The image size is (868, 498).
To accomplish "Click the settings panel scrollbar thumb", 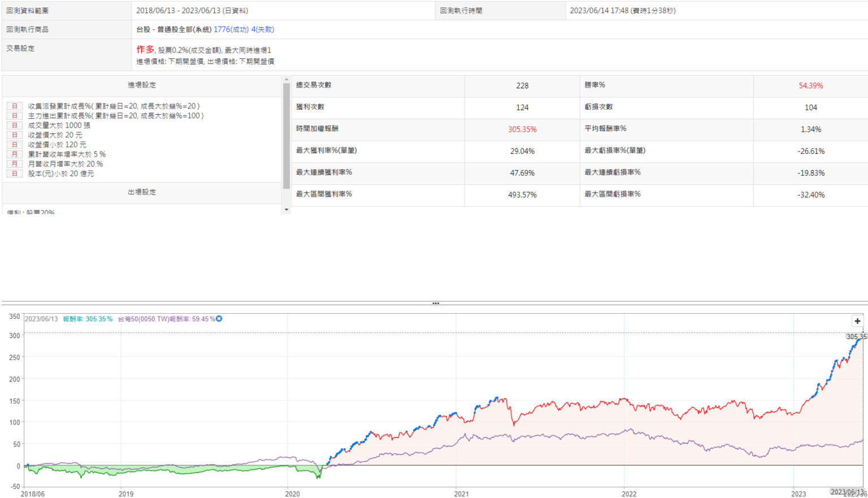I will 287,136.
